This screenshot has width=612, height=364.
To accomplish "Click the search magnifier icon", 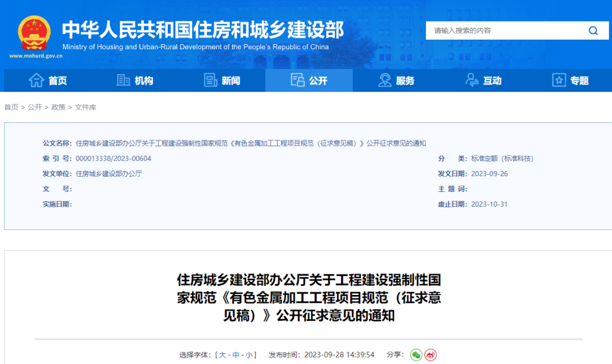I will click(x=593, y=31).
